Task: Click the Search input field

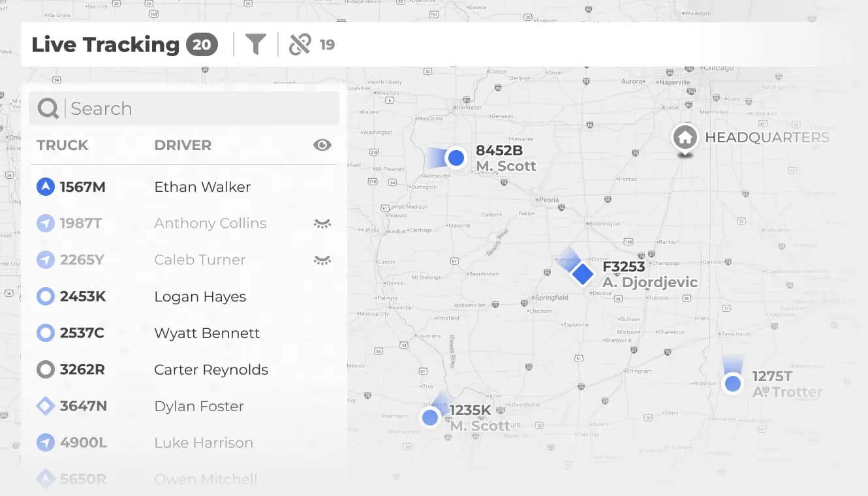Action: 184,108
